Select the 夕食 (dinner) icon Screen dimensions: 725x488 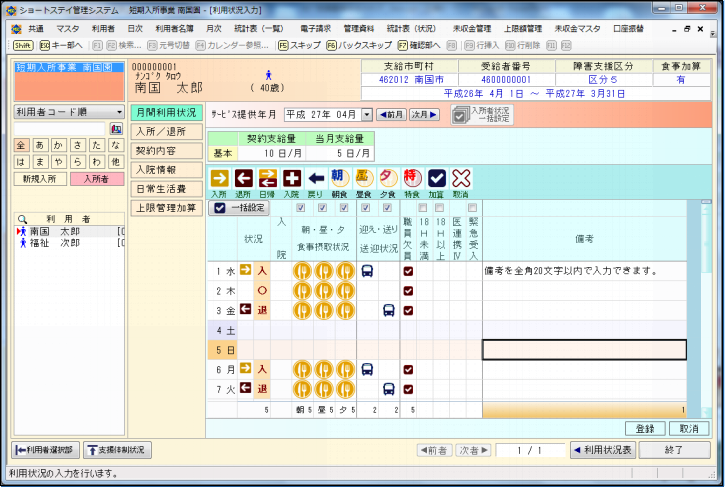pyautogui.click(x=387, y=179)
